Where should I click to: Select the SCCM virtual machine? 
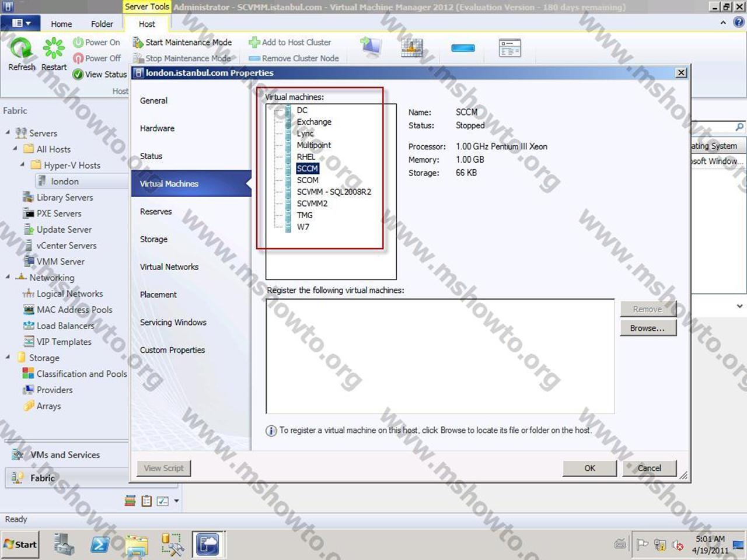308,169
